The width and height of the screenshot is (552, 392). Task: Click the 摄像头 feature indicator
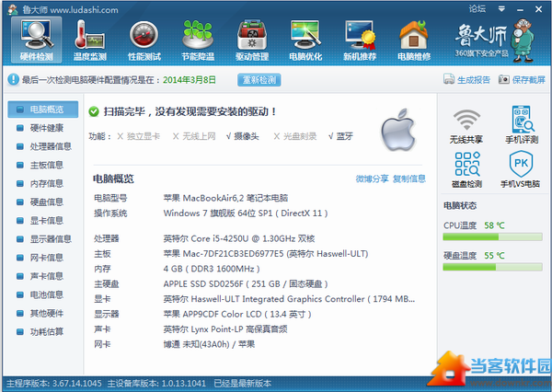(x=243, y=136)
